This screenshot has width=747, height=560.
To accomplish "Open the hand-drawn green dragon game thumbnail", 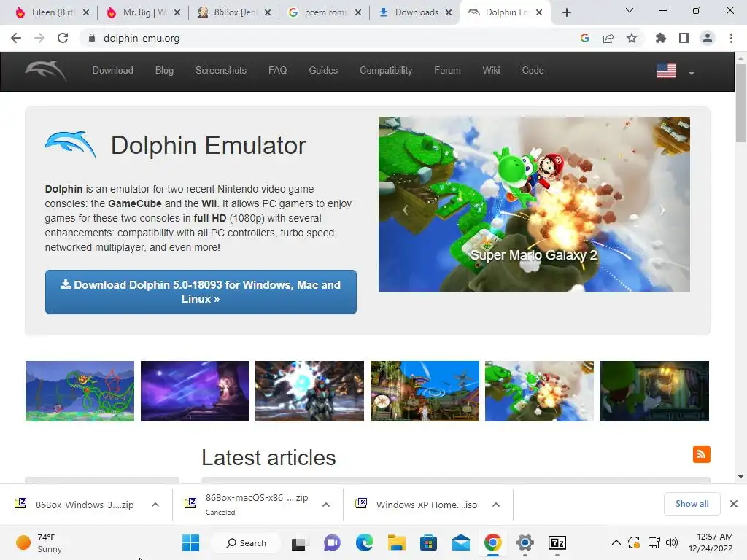I will point(80,391).
